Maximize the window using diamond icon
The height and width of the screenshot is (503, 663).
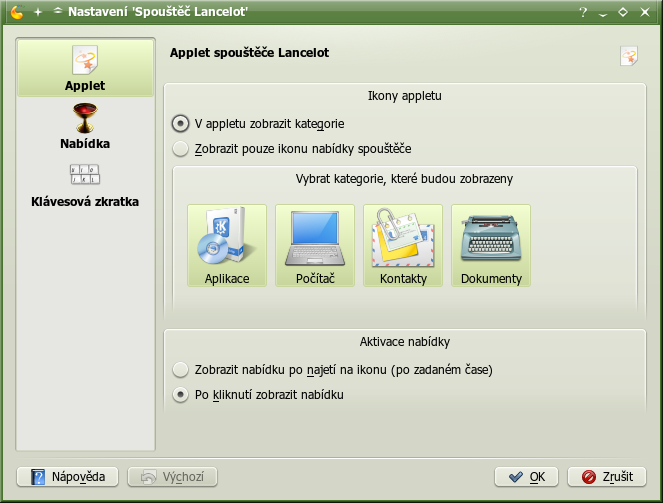623,12
